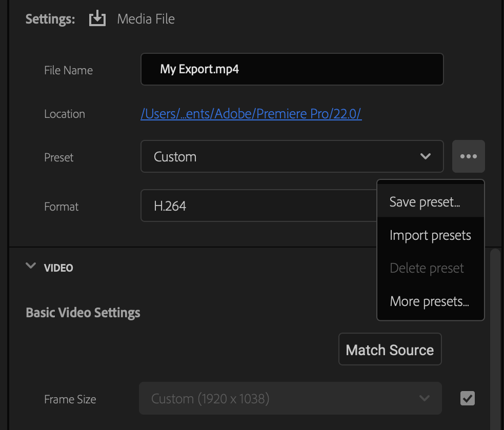Viewport: 504px width, 430px height.
Task: Open the H.264 Format dropdown
Action: [256, 206]
